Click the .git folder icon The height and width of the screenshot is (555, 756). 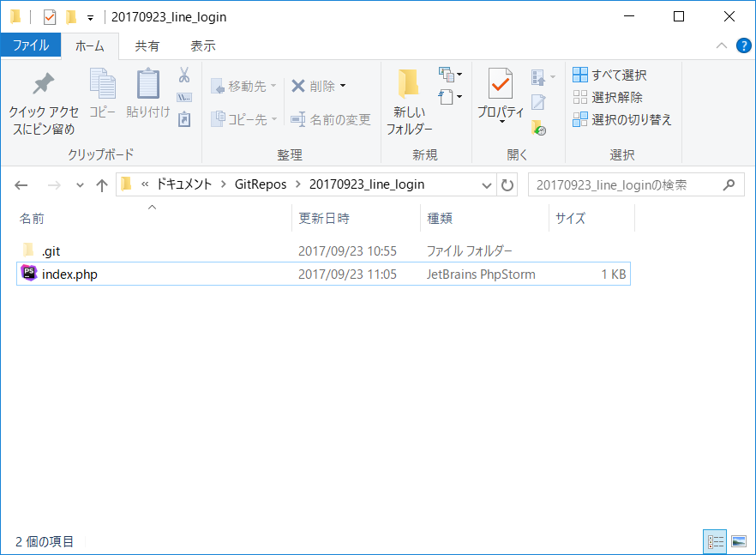click(28, 250)
